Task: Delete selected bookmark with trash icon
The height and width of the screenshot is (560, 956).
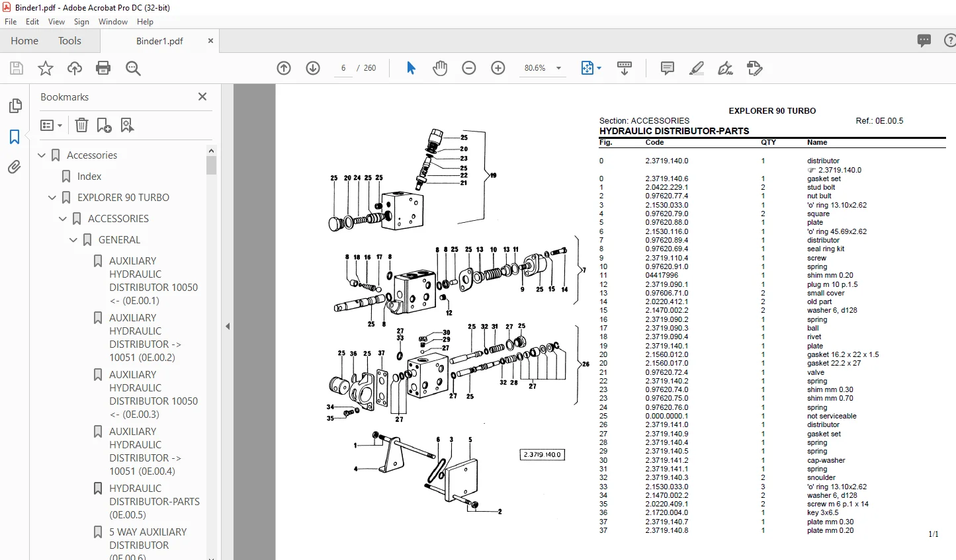Action: pyautogui.click(x=81, y=126)
